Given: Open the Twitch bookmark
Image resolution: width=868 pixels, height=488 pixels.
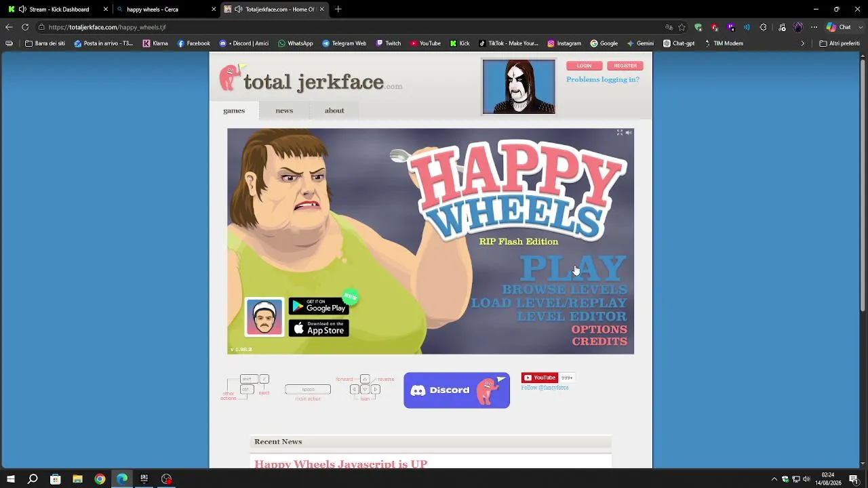Looking at the screenshot, I should (389, 43).
